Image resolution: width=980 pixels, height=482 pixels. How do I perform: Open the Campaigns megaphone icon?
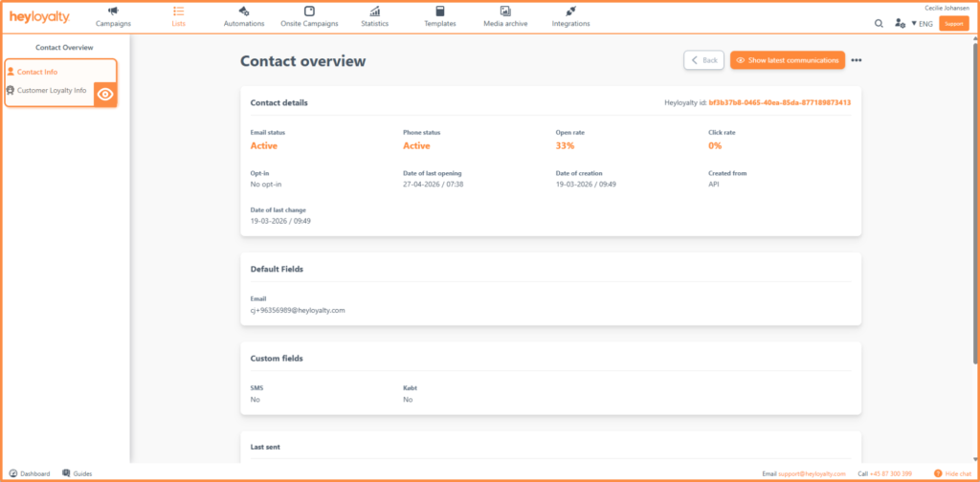[113, 11]
